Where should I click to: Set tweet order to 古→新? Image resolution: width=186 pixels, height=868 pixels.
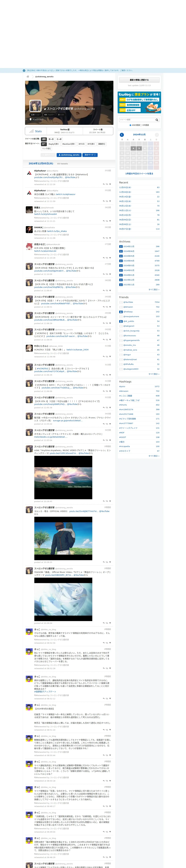pyautogui.click(x=59, y=139)
